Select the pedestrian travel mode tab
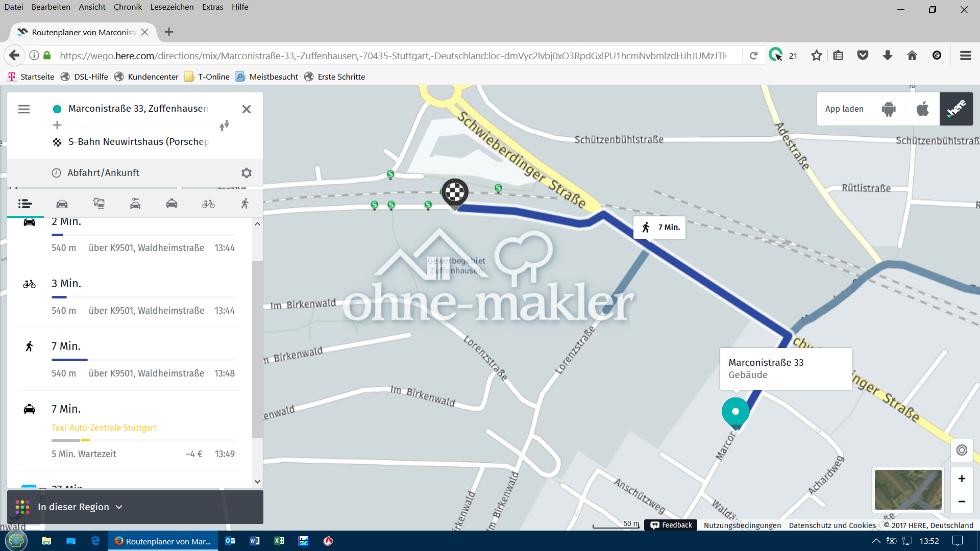Screen dimensions: 980x551 tap(245, 204)
